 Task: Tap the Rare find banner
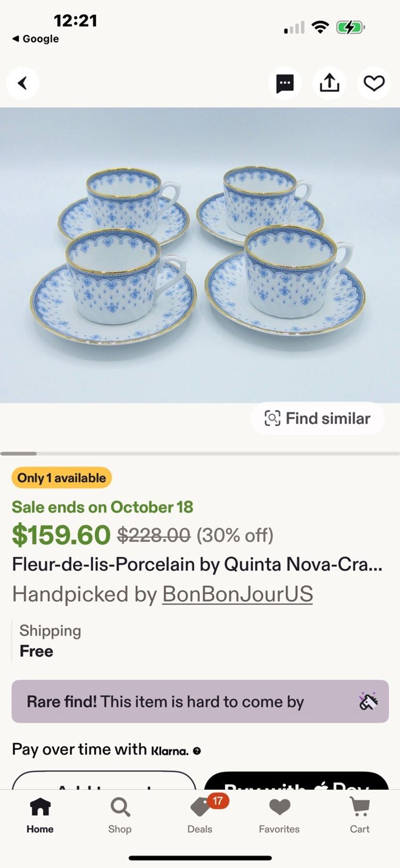(181, 702)
